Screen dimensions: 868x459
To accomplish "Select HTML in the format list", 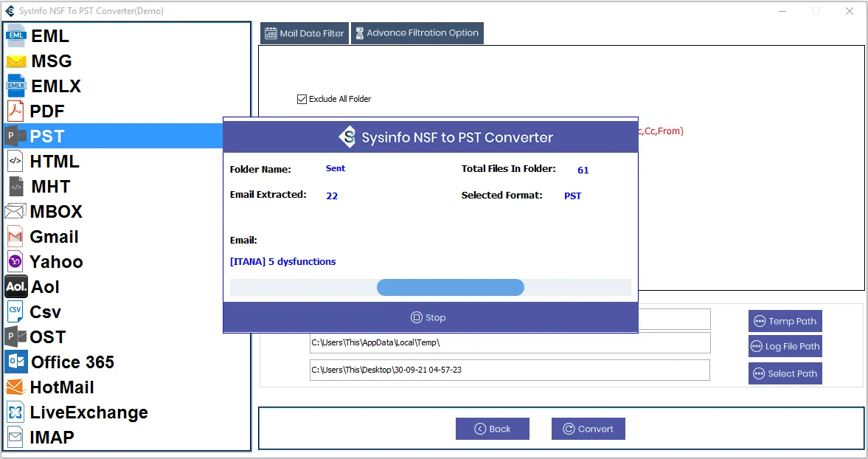I will pos(55,162).
